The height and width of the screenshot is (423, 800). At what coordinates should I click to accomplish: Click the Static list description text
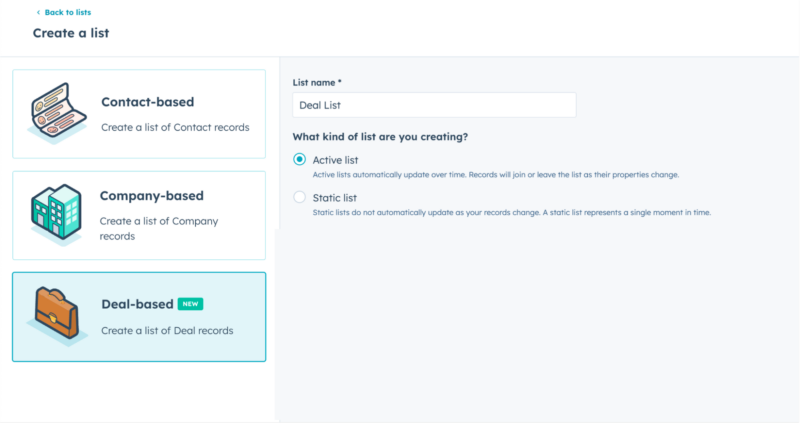pos(512,213)
